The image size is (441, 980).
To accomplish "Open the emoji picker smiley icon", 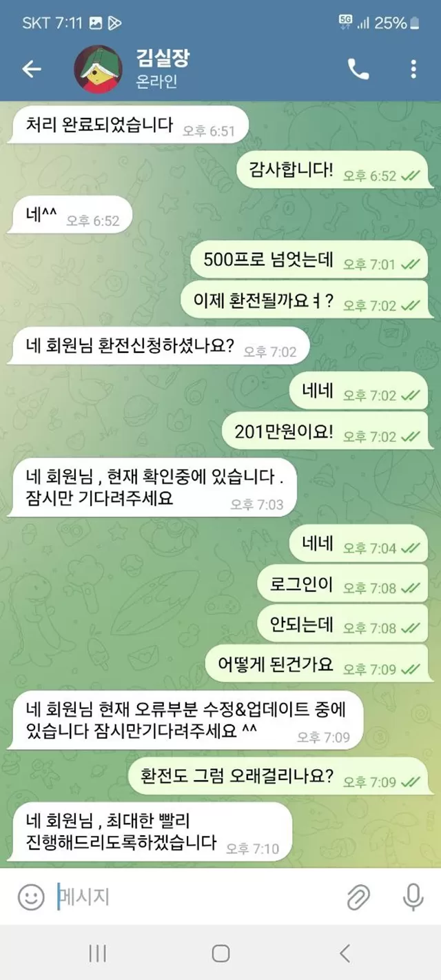I will click(31, 897).
